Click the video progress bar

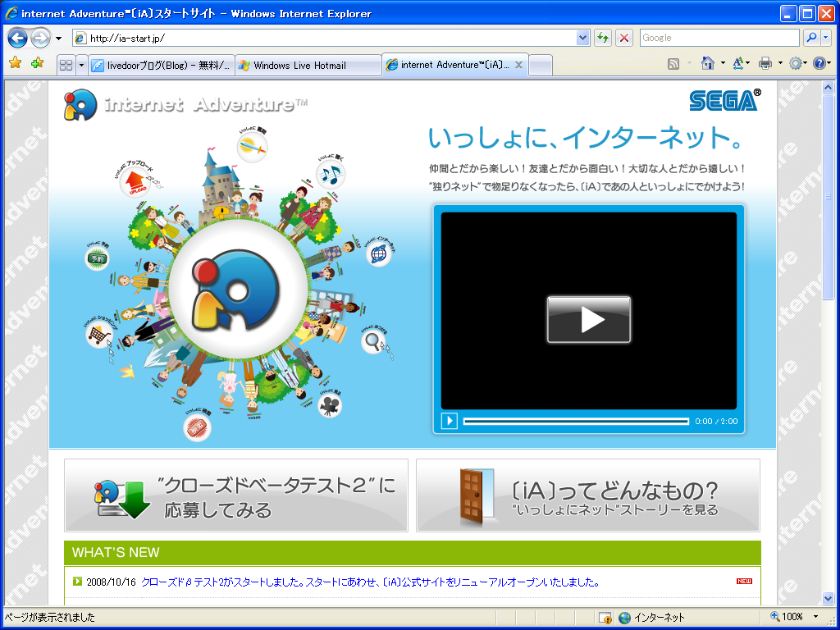[576, 422]
